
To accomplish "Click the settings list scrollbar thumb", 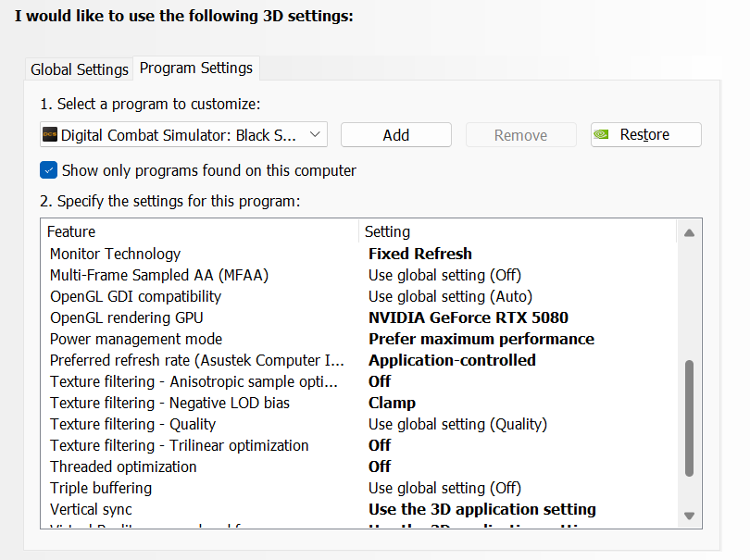I will pos(689,418).
